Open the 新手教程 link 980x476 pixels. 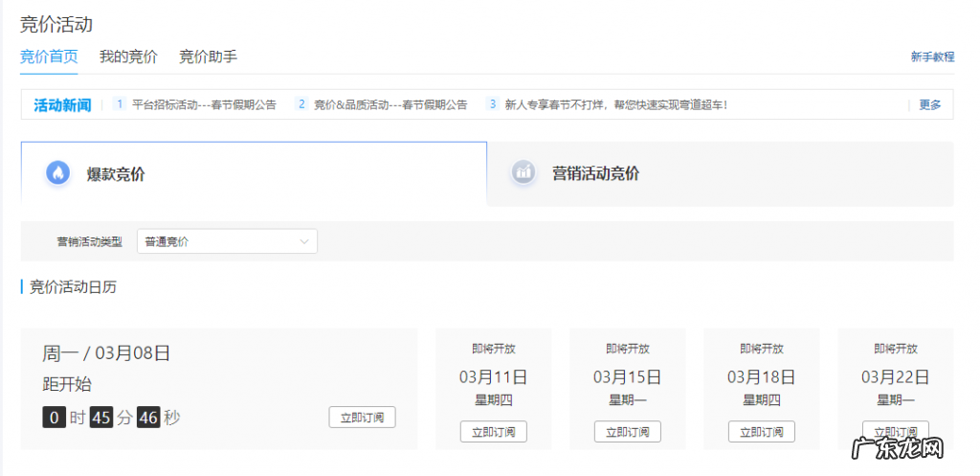(x=932, y=57)
